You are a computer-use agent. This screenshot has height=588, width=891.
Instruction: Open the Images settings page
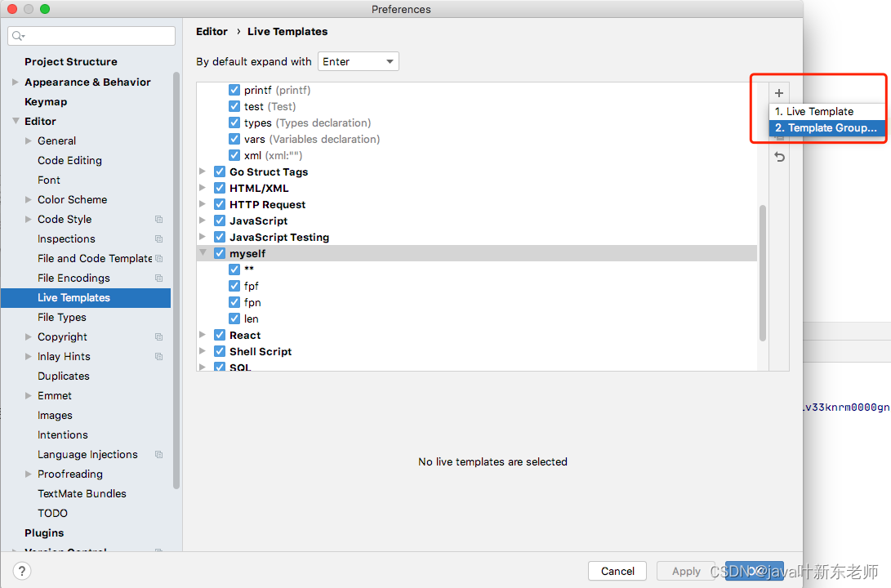(x=55, y=416)
